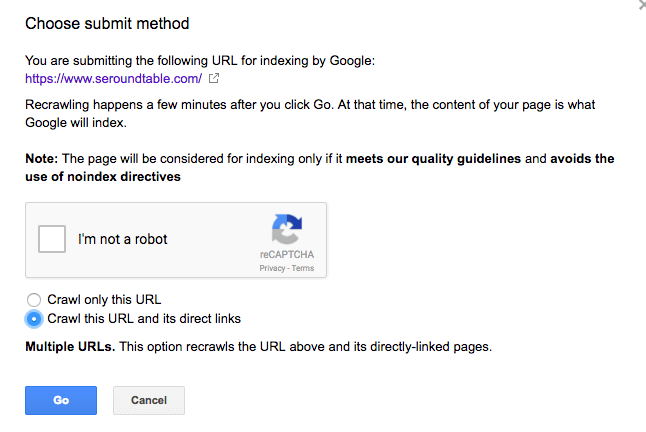This screenshot has width=646, height=432.
Task: Click the Crawl only this URL label
Action: point(104,299)
